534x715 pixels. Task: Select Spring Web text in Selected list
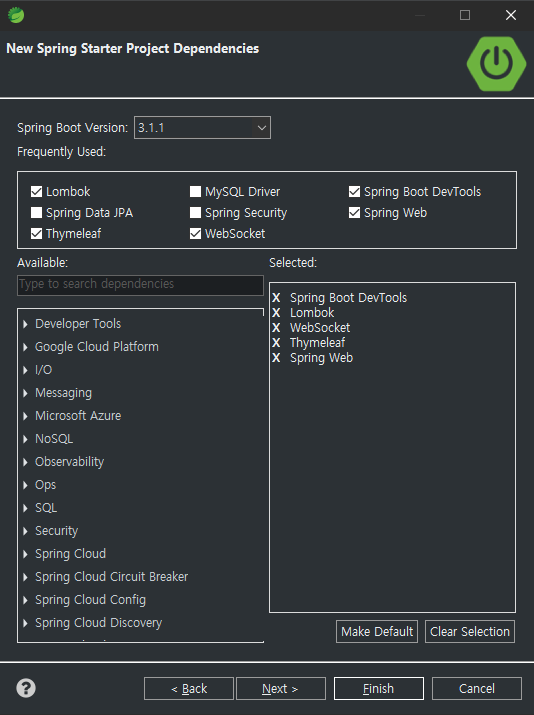[321, 358]
